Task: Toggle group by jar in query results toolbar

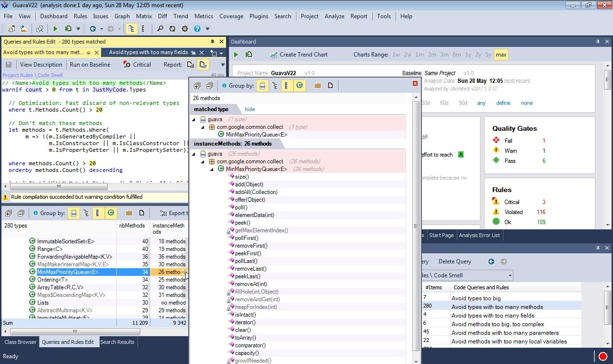Action: pyautogui.click(x=74, y=213)
